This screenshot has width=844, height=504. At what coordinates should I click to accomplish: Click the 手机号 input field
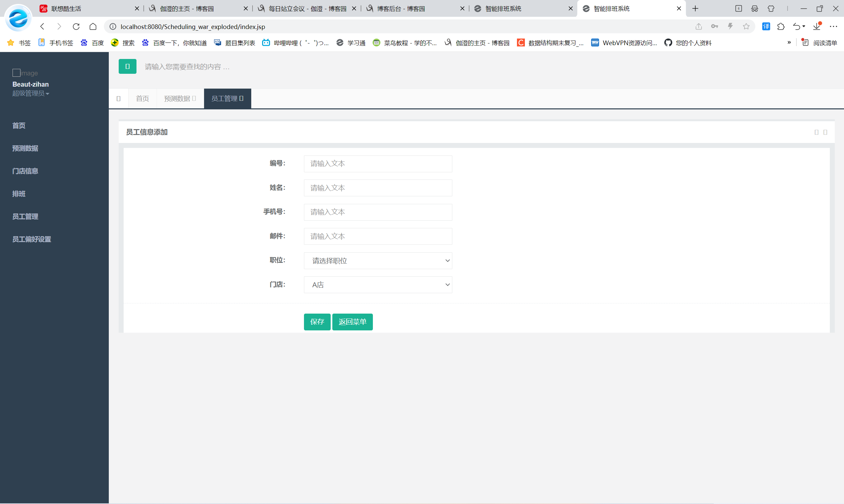coord(377,212)
